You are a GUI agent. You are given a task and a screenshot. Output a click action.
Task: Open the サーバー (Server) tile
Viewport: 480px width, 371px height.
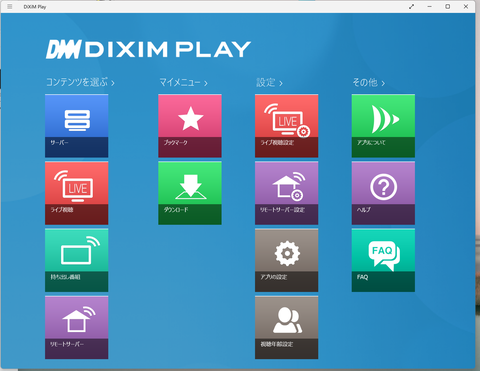pos(77,126)
